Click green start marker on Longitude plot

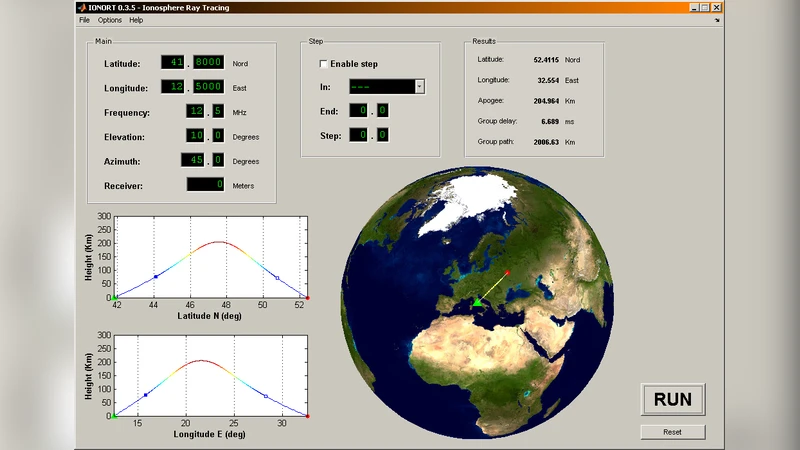114,416
